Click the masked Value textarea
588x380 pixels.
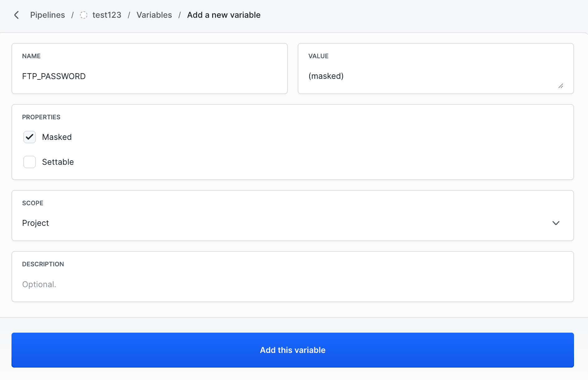(435, 76)
